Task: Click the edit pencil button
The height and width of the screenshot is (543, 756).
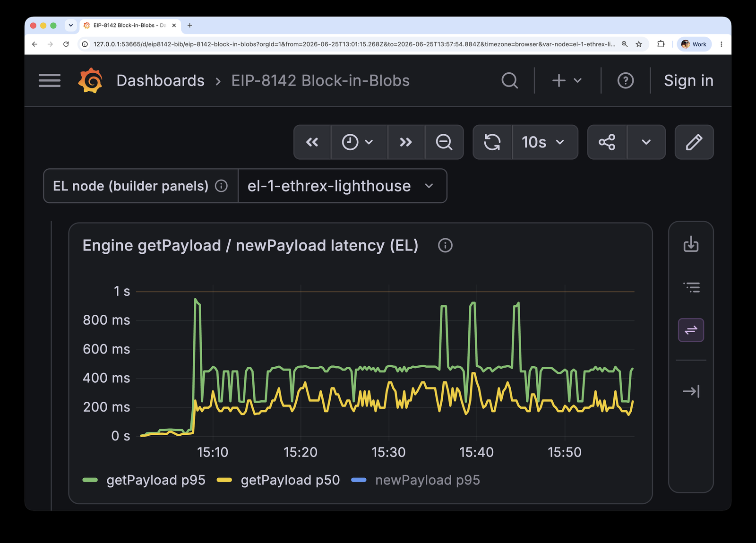Action: coord(694,142)
